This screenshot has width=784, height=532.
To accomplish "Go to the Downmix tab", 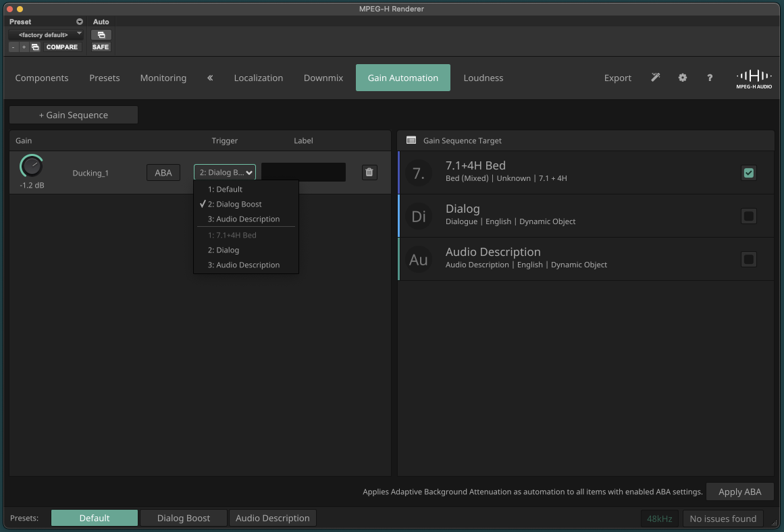I will pos(323,78).
